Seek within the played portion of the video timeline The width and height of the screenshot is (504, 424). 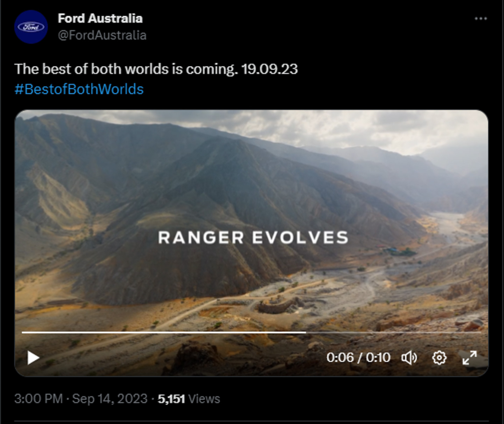pos(157,333)
